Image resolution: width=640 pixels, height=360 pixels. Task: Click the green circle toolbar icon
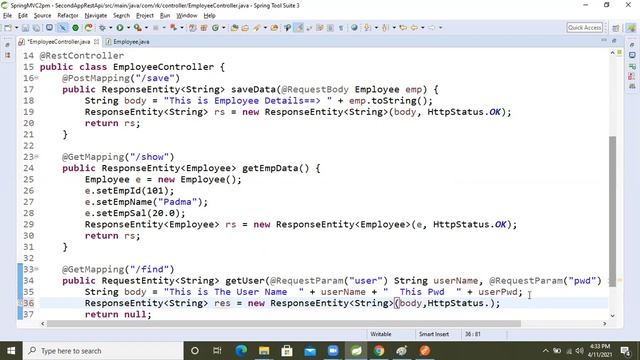tap(76, 28)
